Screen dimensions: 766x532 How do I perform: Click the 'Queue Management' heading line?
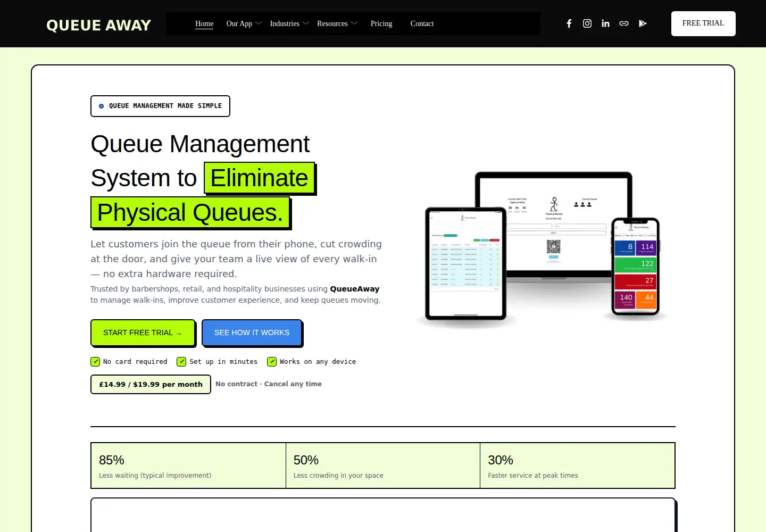[x=200, y=144]
